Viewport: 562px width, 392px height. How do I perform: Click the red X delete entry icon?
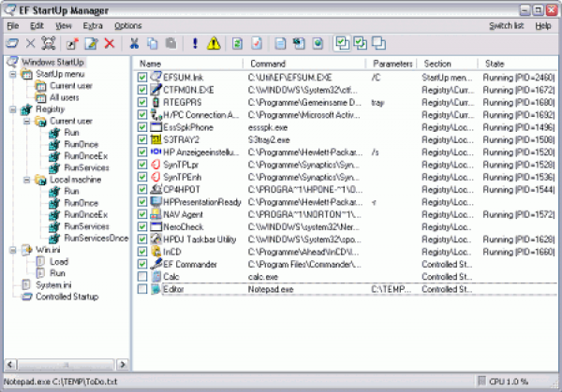pos(110,44)
